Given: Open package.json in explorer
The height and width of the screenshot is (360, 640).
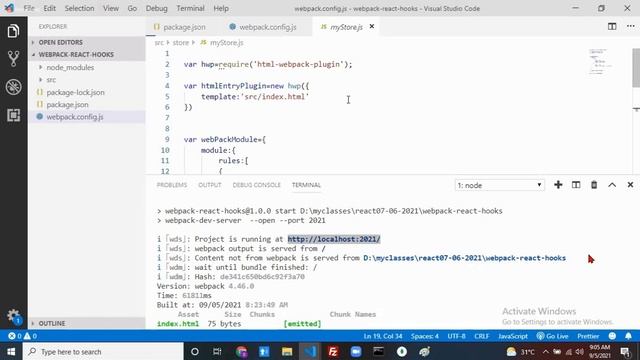Looking at the screenshot, I should 87,104.
